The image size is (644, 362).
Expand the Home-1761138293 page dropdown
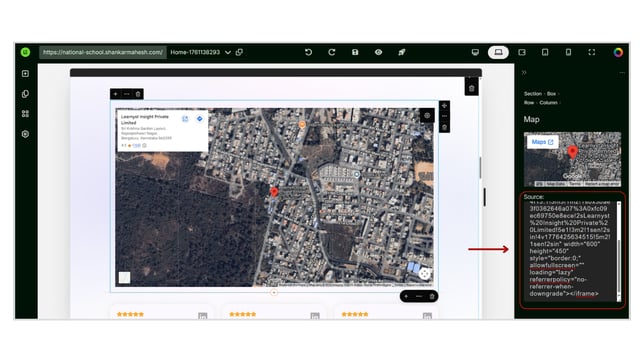click(228, 53)
